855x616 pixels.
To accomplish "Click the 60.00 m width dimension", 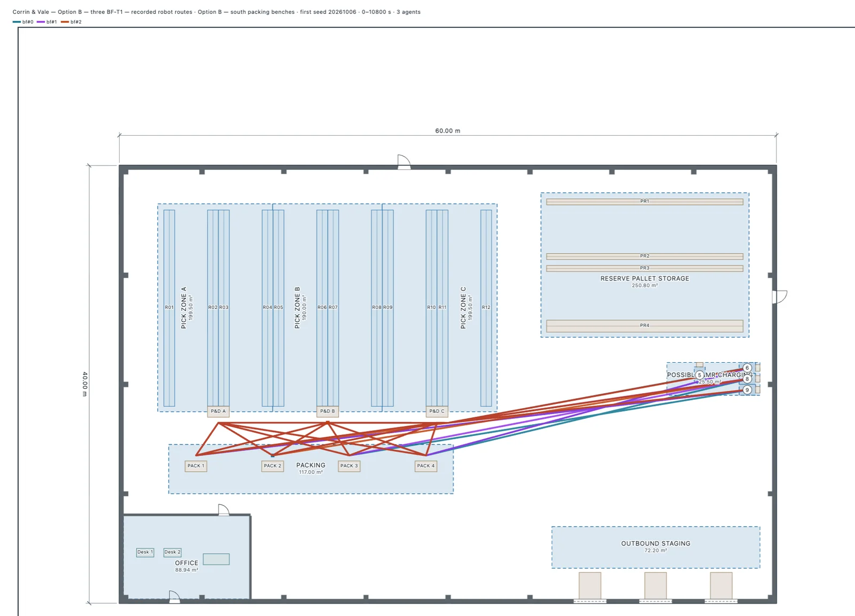I will 447,131.
